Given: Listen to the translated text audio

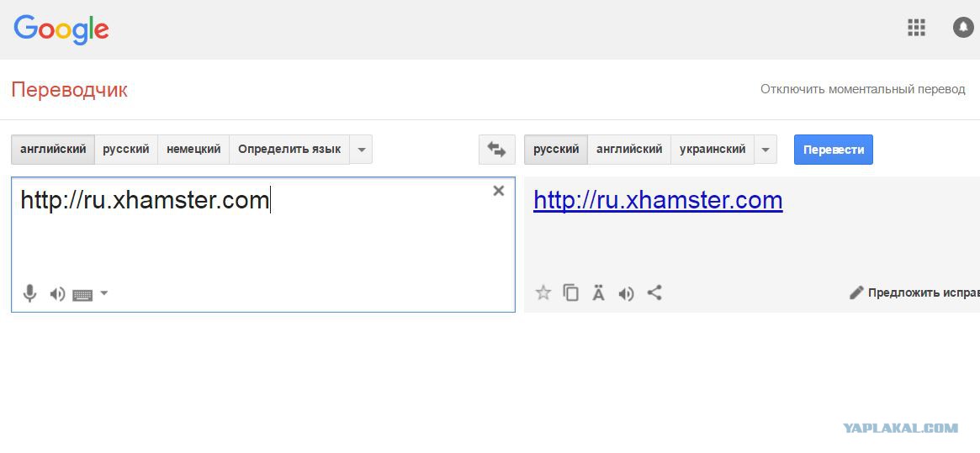Looking at the screenshot, I should 626,293.
